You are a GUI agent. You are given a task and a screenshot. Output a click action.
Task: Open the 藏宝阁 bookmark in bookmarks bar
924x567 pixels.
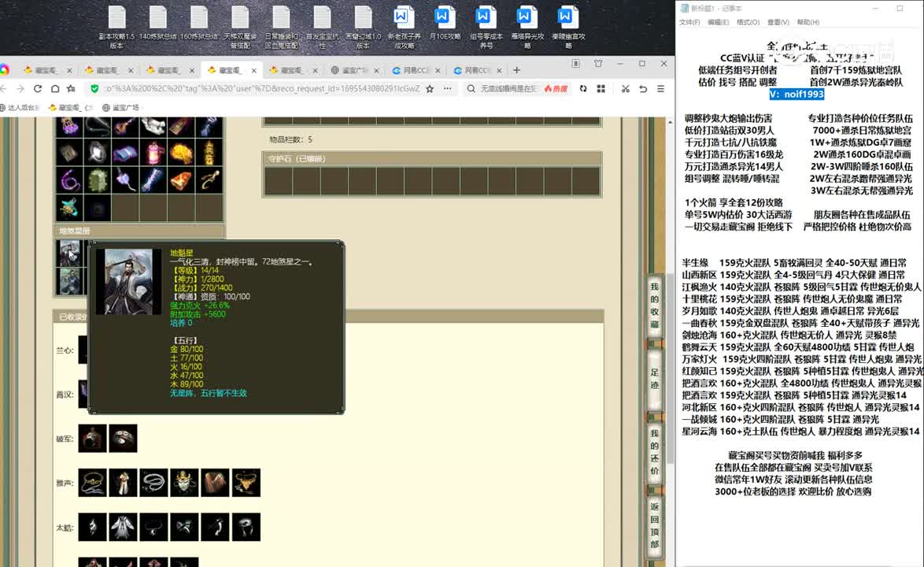coord(70,108)
